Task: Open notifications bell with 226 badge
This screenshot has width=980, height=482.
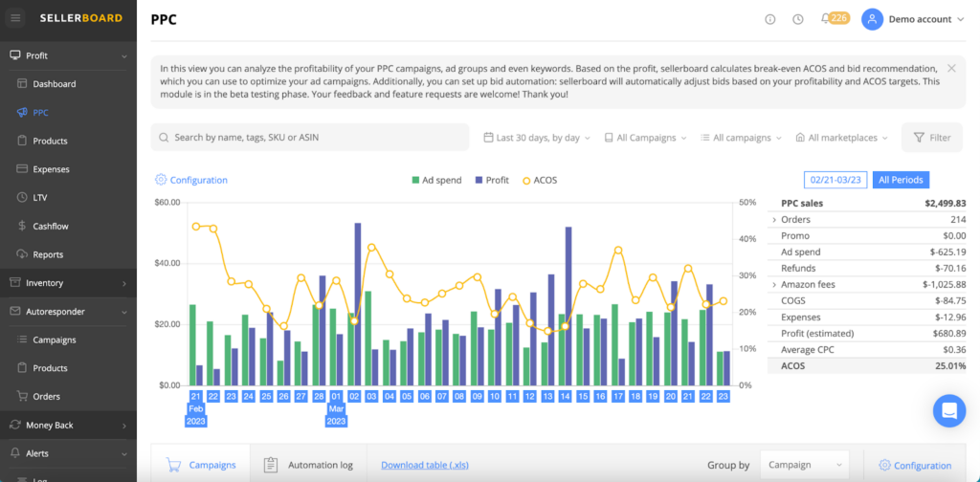Action: pyautogui.click(x=825, y=19)
